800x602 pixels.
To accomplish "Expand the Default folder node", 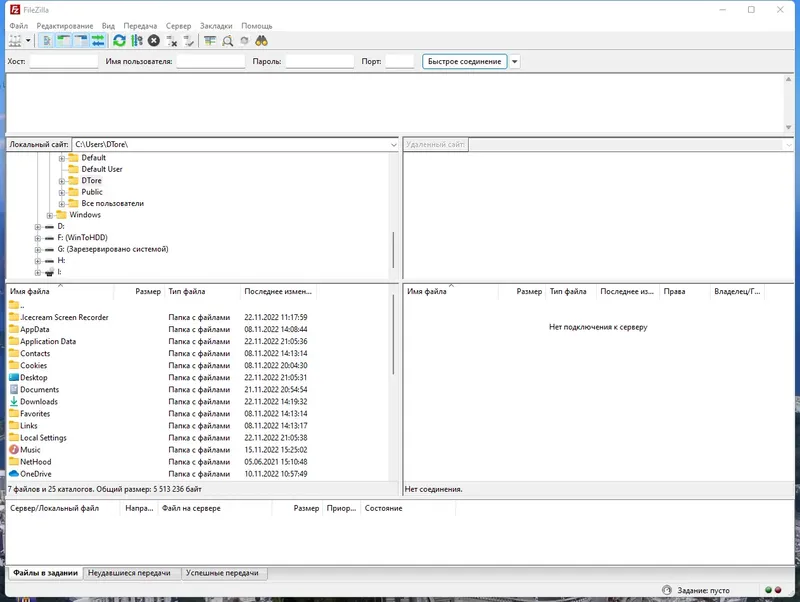I will point(62,158).
